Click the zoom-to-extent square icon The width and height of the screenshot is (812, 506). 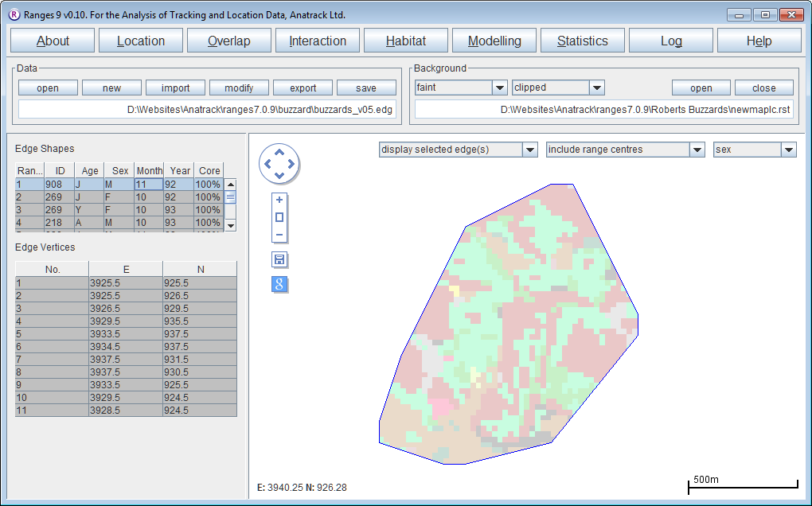point(279,217)
